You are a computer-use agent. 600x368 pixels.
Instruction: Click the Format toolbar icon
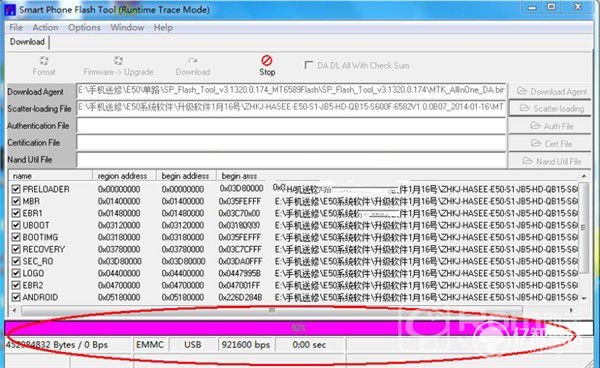coord(44,66)
